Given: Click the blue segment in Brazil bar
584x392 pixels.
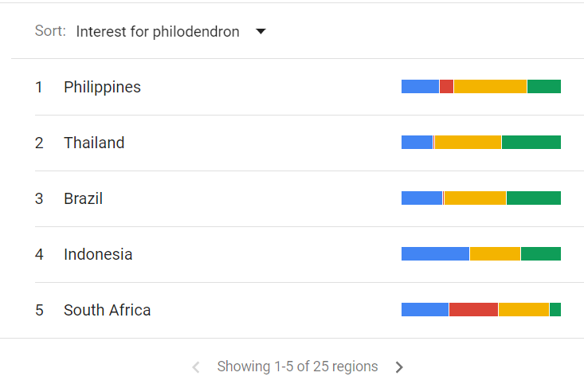Looking at the screenshot, I should point(421,198).
